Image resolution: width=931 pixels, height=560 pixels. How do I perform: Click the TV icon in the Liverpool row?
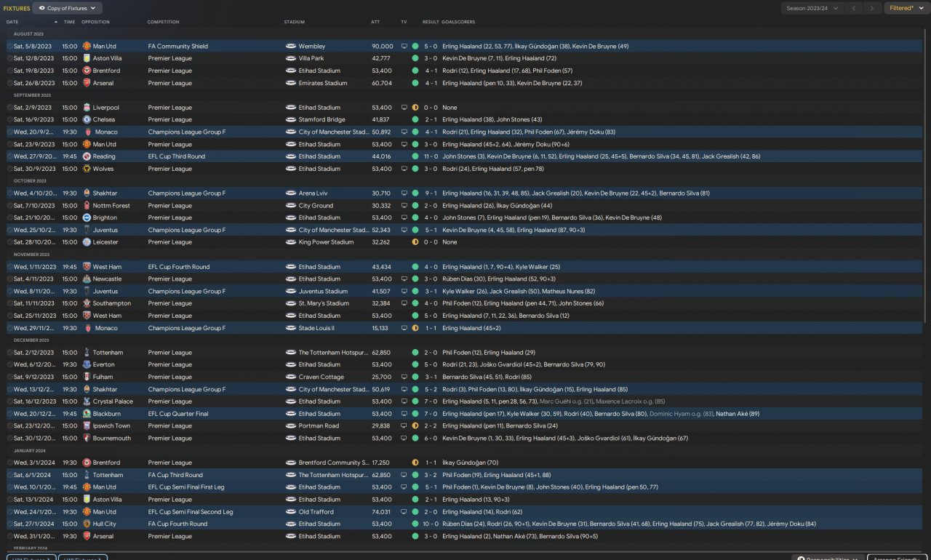(x=404, y=108)
